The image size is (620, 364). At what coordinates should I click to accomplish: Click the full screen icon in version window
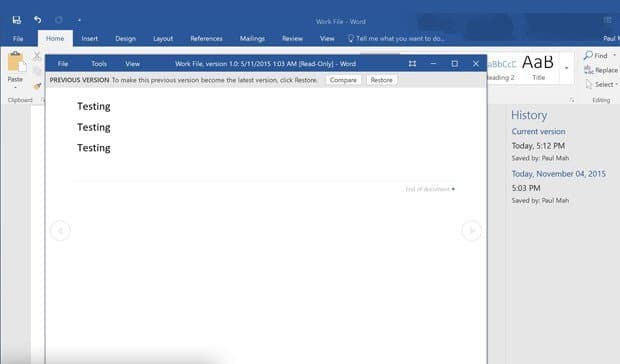tap(412, 64)
